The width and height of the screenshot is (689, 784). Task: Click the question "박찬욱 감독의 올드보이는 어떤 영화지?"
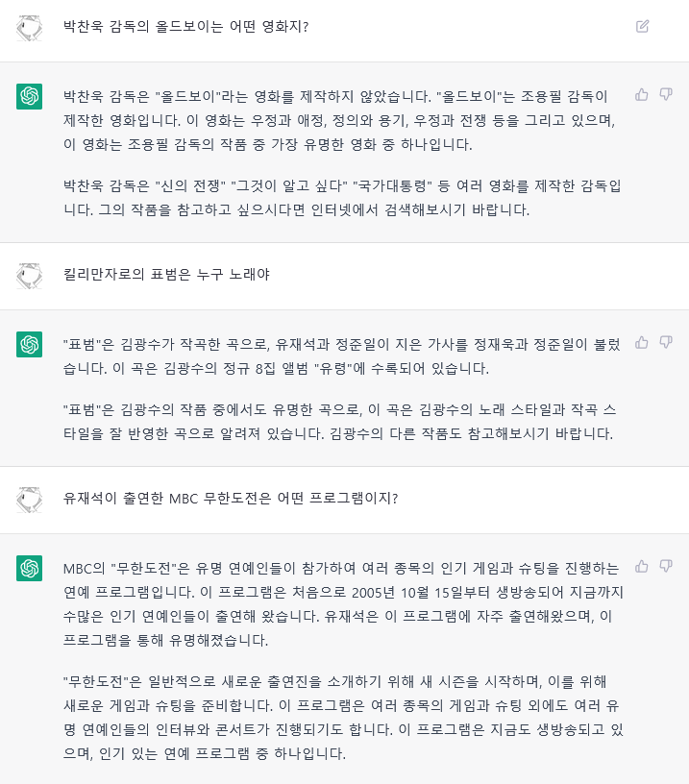(x=185, y=26)
